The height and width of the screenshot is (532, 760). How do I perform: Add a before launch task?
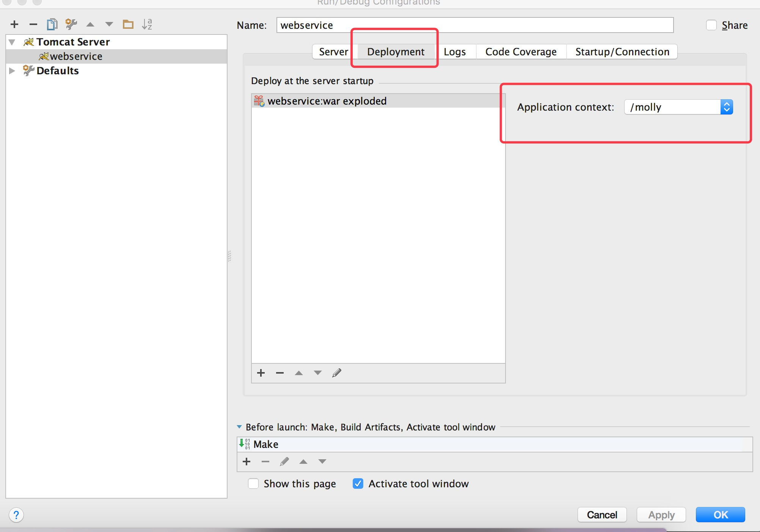pyautogui.click(x=247, y=462)
